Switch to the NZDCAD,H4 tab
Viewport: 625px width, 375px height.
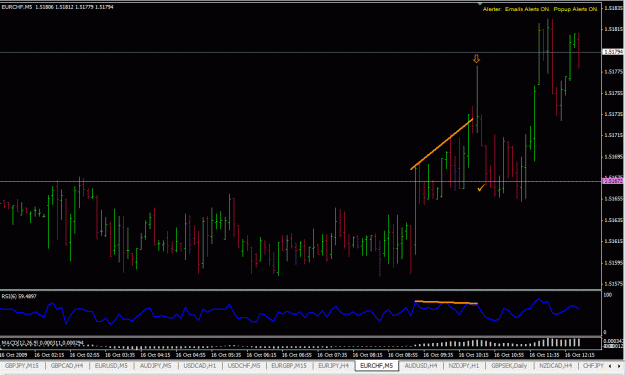point(555,365)
